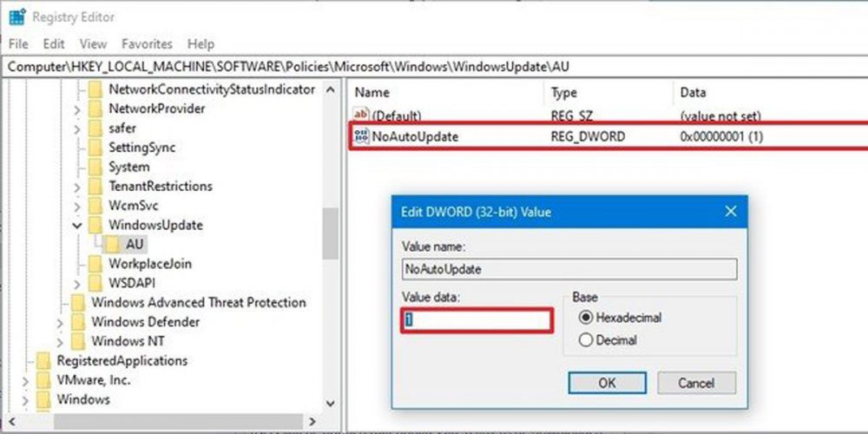Image resolution: width=868 pixels, height=434 pixels.
Task: Click the Value data input field
Action: [x=477, y=320]
